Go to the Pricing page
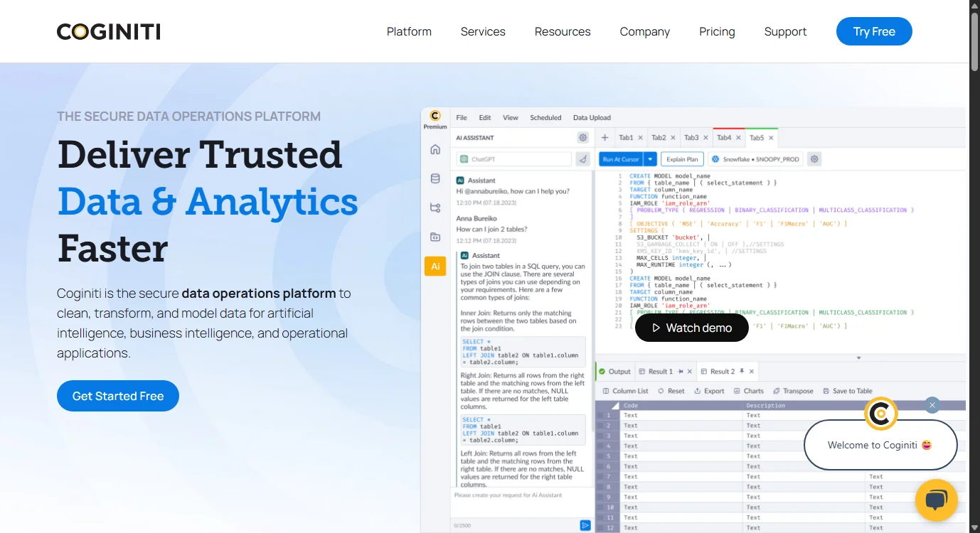The height and width of the screenshot is (533, 980). pos(717,32)
